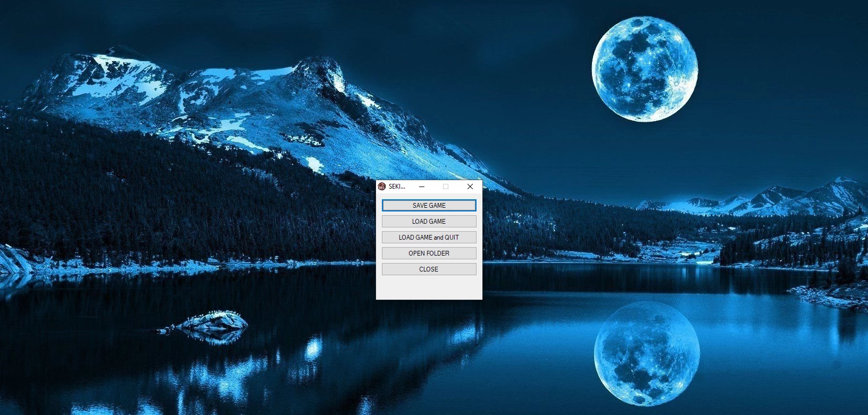This screenshot has height=415, width=868.
Task: Minimize the SEKI window
Action: (x=422, y=187)
